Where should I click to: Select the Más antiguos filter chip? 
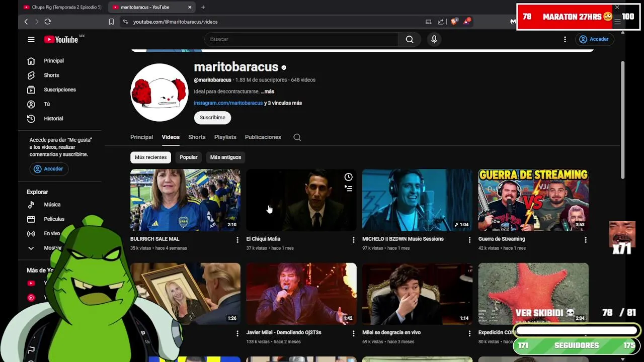click(x=225, y=157)
